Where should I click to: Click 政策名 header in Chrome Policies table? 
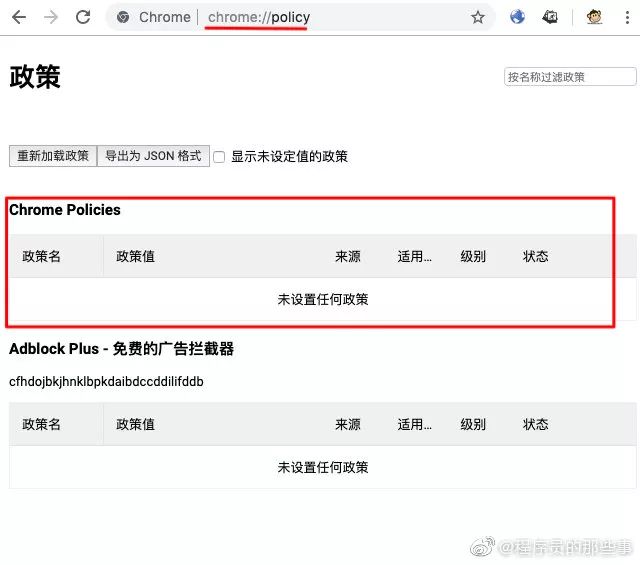coord(42,256)
